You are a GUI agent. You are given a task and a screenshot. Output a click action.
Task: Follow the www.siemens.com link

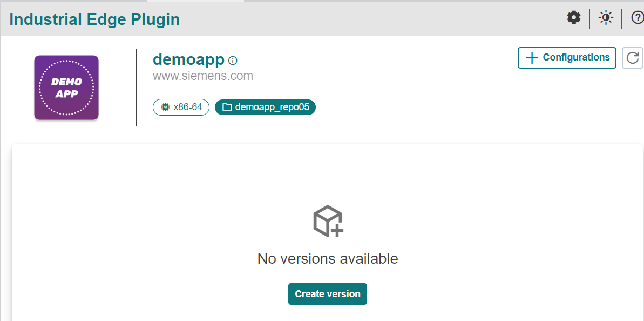click(203, 76)
